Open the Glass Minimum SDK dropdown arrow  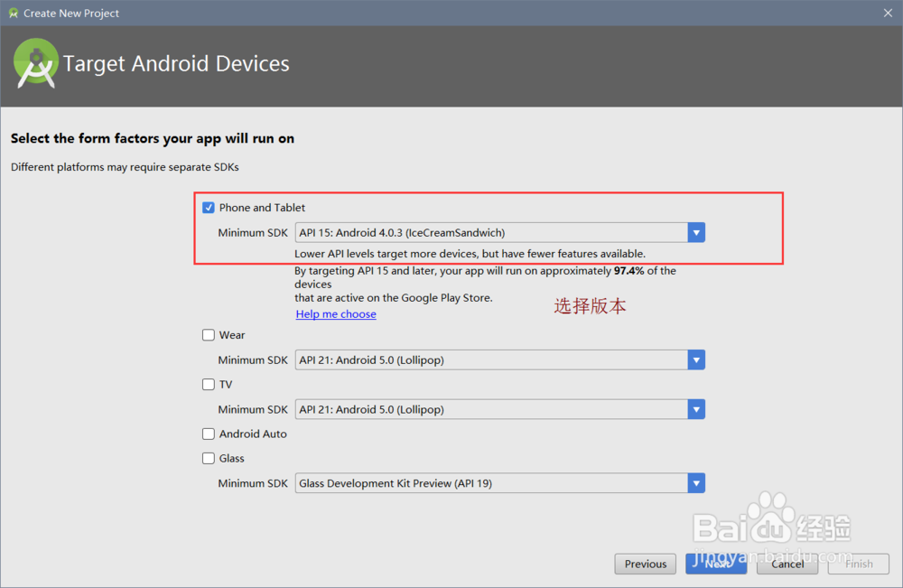pos(695,484)
